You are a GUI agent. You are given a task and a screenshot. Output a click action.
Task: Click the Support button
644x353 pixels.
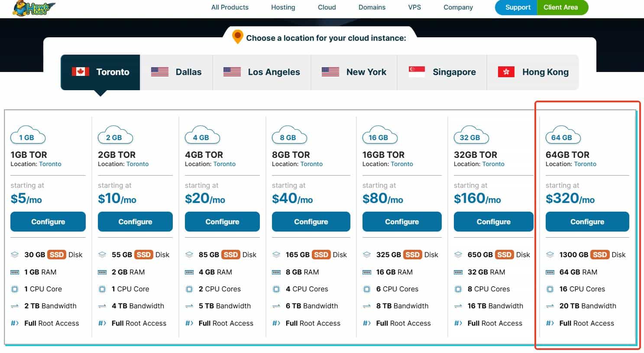tap(516, 7)
